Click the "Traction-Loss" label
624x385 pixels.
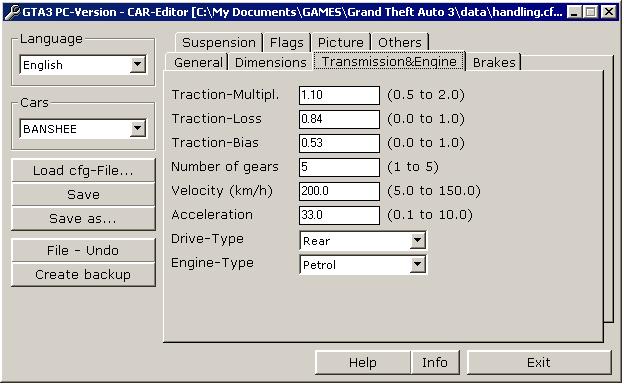click(x=216, y=119)
